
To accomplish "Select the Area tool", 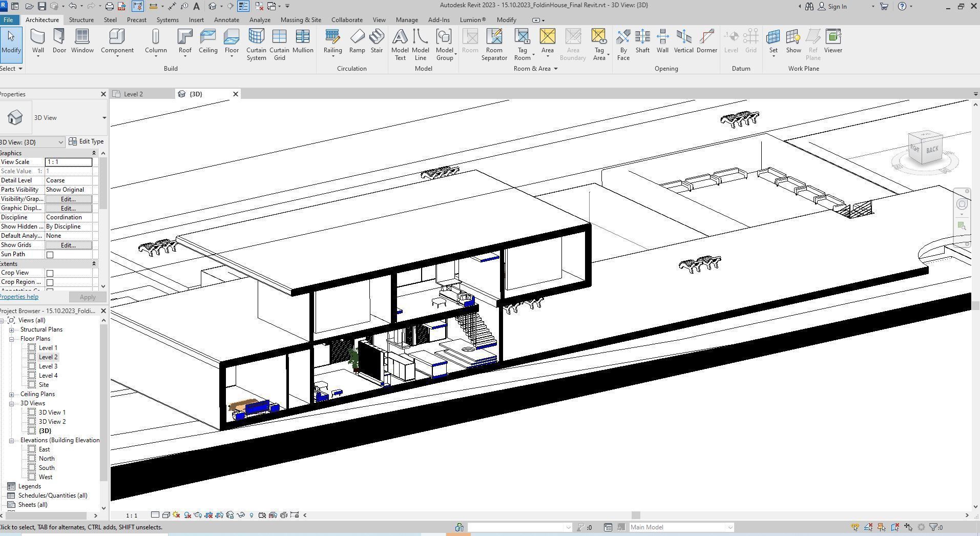I will (x=547, y=42).
